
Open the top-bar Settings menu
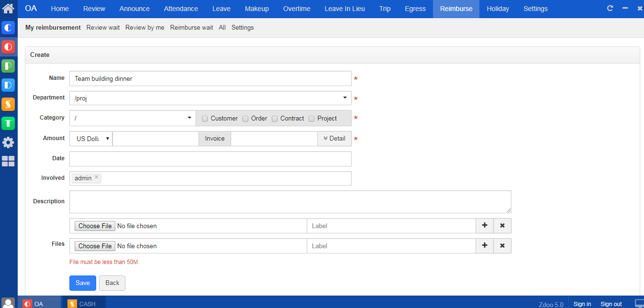coord(535,9)
